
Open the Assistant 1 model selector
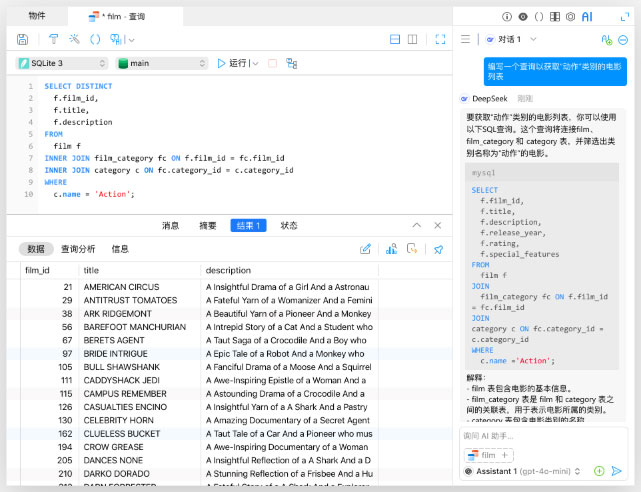tap(523, 471)
